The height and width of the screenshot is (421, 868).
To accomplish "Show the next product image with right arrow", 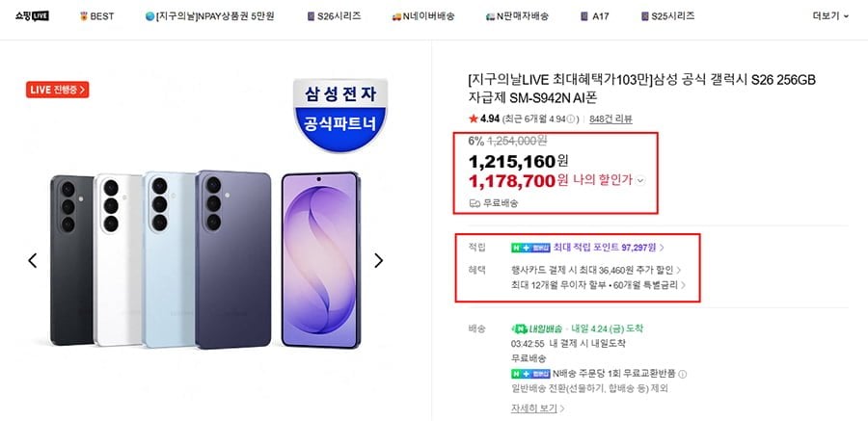I will pyautogui.click(x=378, y=260).
